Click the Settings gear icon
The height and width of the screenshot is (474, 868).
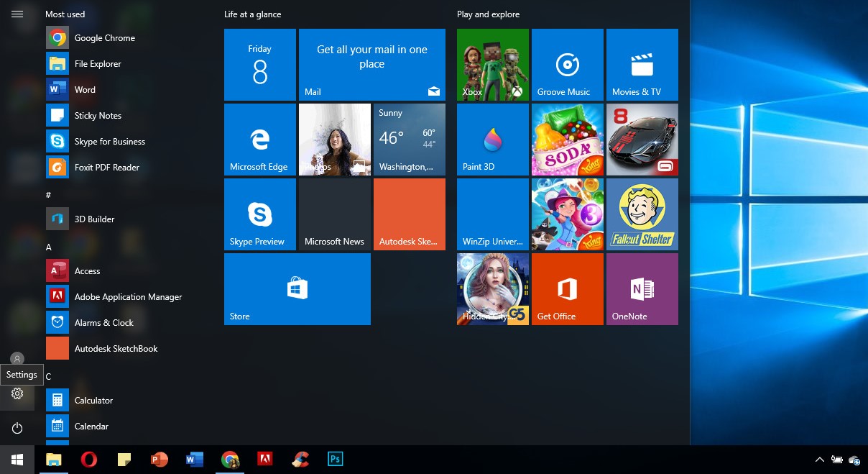tap(17, 393)
